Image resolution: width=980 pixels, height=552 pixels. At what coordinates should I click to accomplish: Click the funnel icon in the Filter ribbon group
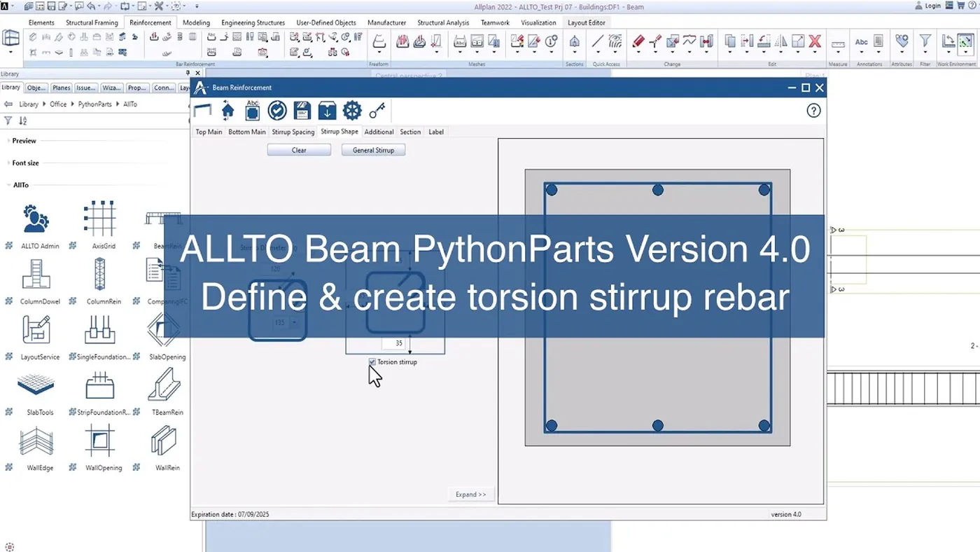(925, 41)
